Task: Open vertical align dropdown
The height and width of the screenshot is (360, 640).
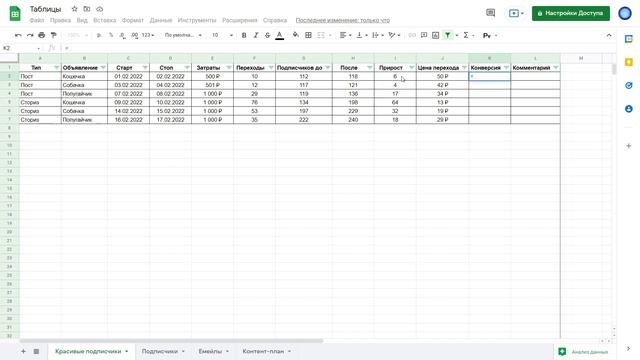Action: point(362,36)
